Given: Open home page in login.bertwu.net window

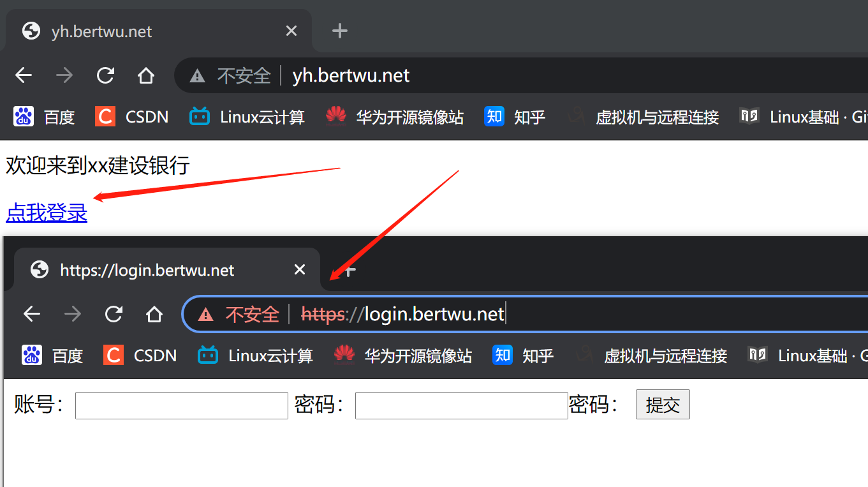Looking at the screenshot, I should click(154, 314).
